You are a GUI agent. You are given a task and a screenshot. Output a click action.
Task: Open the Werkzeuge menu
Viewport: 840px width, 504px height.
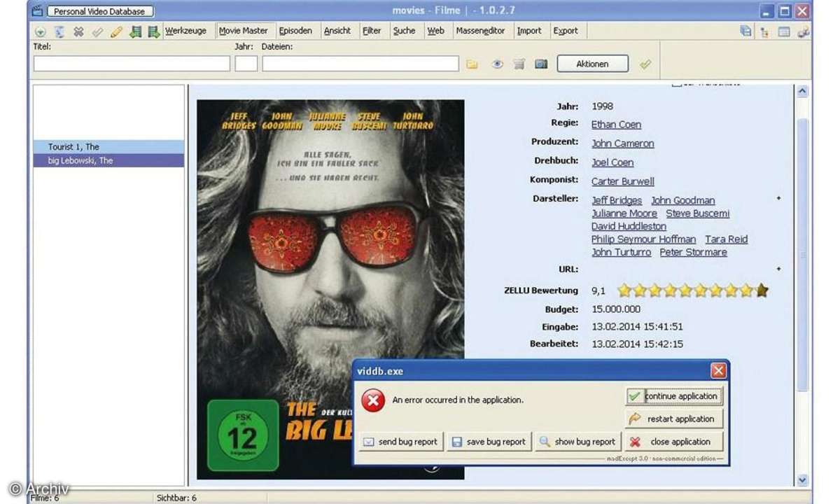point(185,31)
